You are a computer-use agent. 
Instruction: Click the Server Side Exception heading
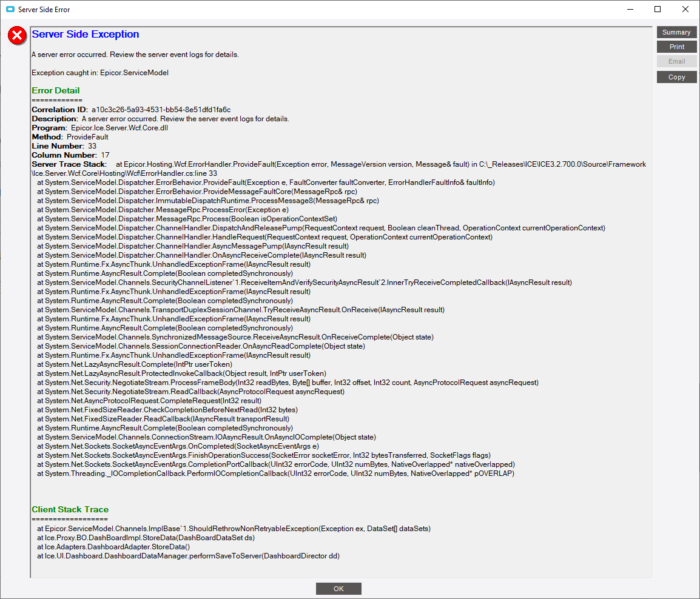tap(86, 35)
